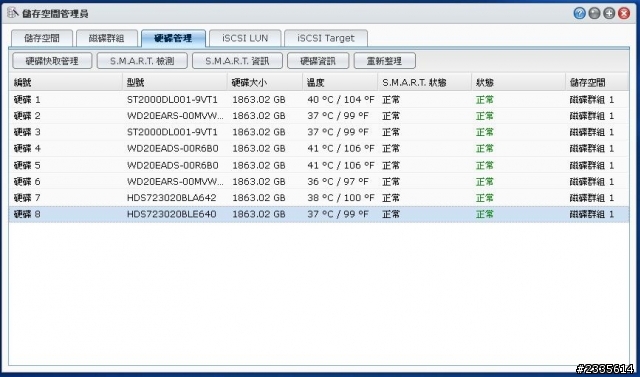Click 1863.02 GB size of 硬碟 5
Viewport: 640px width, 377px height.
coord(259,165)
